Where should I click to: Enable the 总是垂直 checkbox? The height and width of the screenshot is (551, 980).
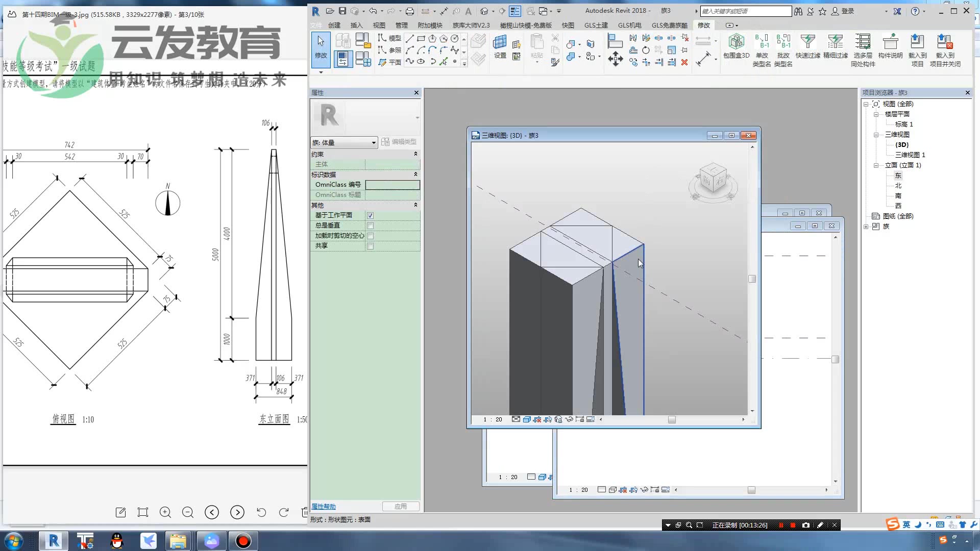click(371, 226)
